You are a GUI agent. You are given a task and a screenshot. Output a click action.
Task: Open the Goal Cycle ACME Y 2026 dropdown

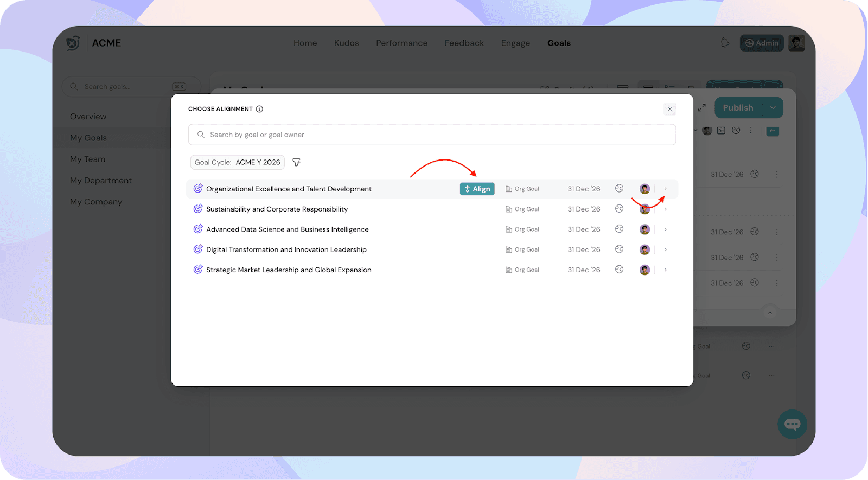(x=237, y=162)
